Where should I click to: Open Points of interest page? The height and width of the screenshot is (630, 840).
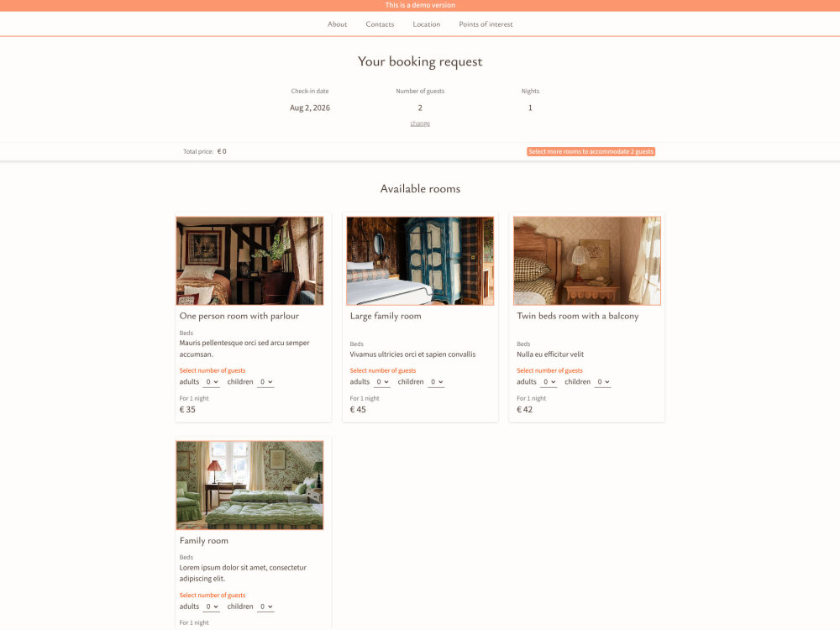[x=486, y=24]
